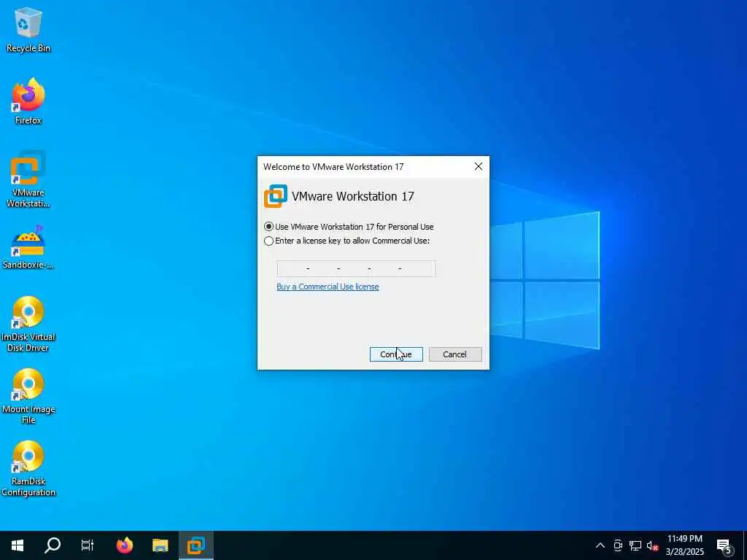747x560 pixels.
Task: Select the Sandboxie desktop shortcut
Action: pyautogui.click(x=28, y=247)
